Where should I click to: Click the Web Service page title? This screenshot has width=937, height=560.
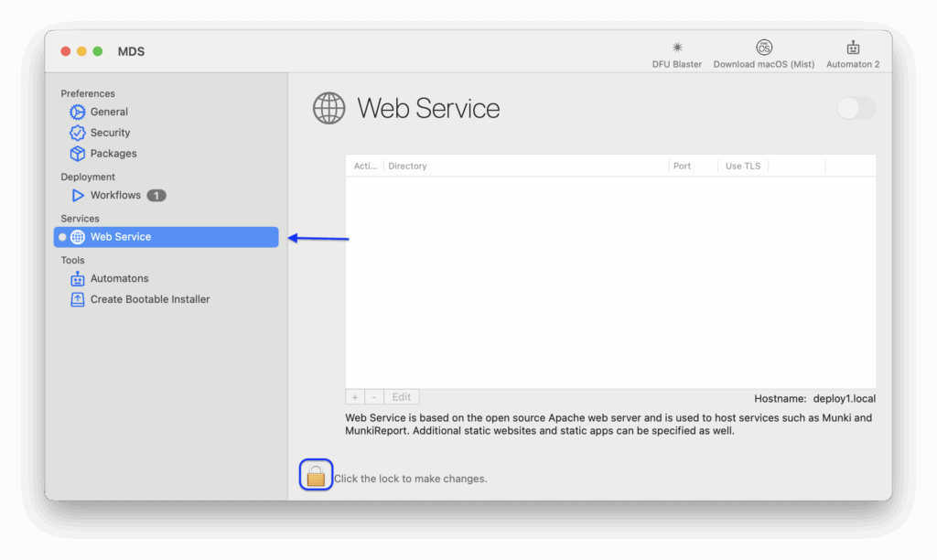pyautogui.click(x=428, y=108)
